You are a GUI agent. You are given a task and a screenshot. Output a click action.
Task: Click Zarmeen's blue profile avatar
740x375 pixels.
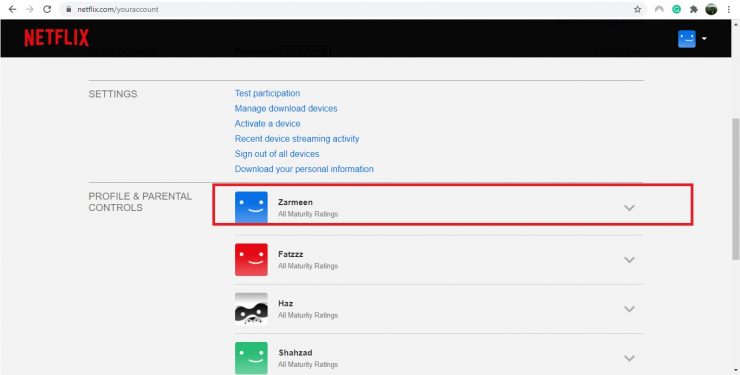251,207
